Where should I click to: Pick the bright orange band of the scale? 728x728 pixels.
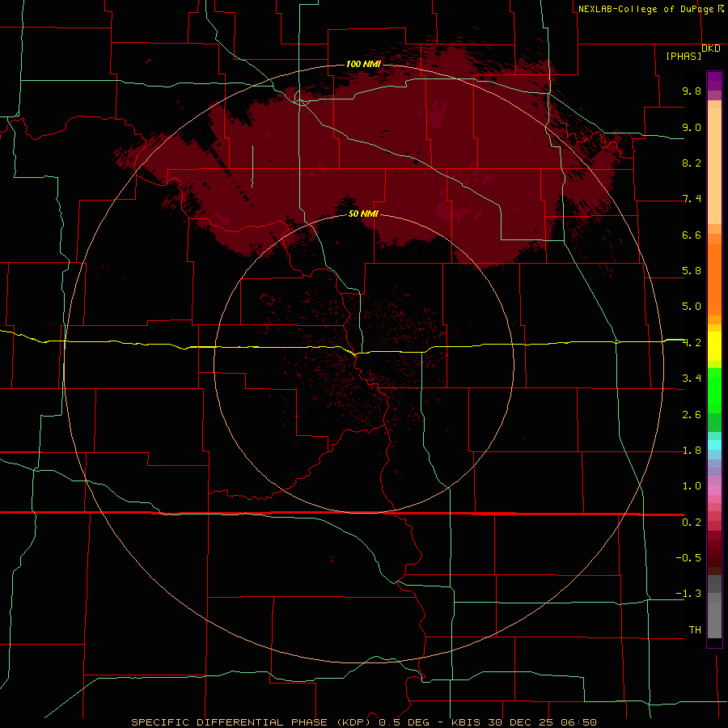pyautogui.click(x=714, y=278)
